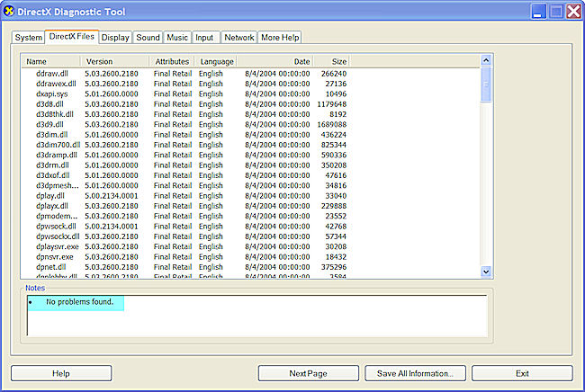
Task: Click the file list scrollbar thumb
Action: point(486,85)
